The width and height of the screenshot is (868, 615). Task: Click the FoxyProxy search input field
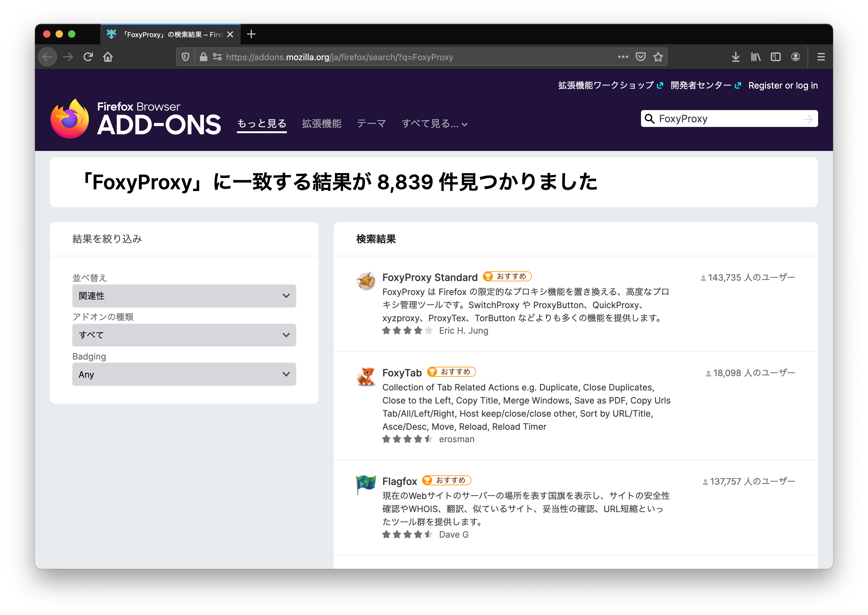coord(728,119)
